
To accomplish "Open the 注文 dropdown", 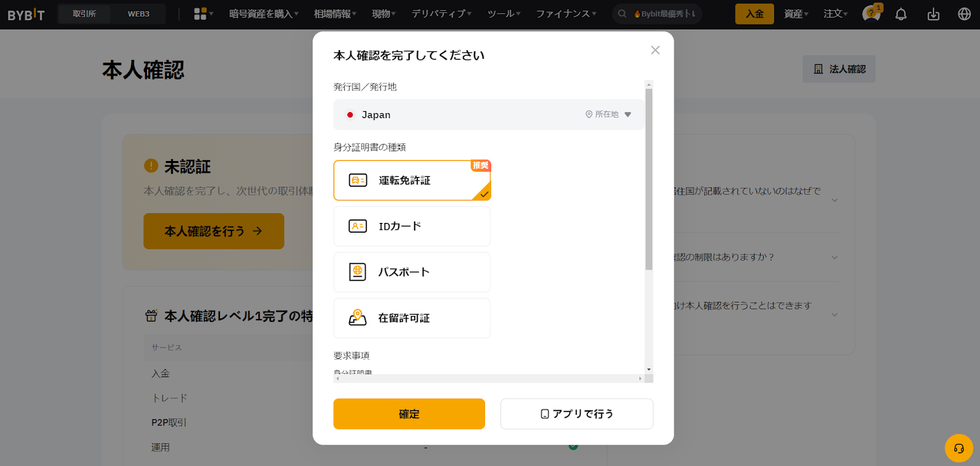I will point(835,13).
